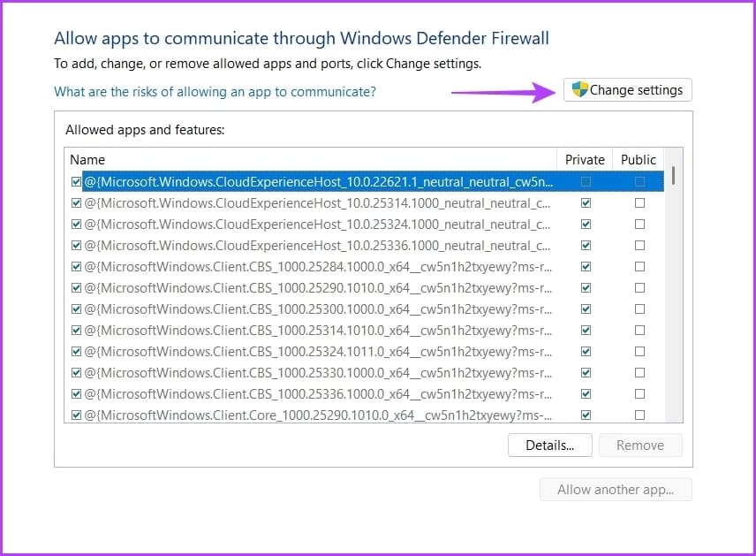Toggle Public checkbox for CloudExperienceHost_10.0.25324.1000
The height and width of the screenshot is (556, 756).
(x=639, y=224)
